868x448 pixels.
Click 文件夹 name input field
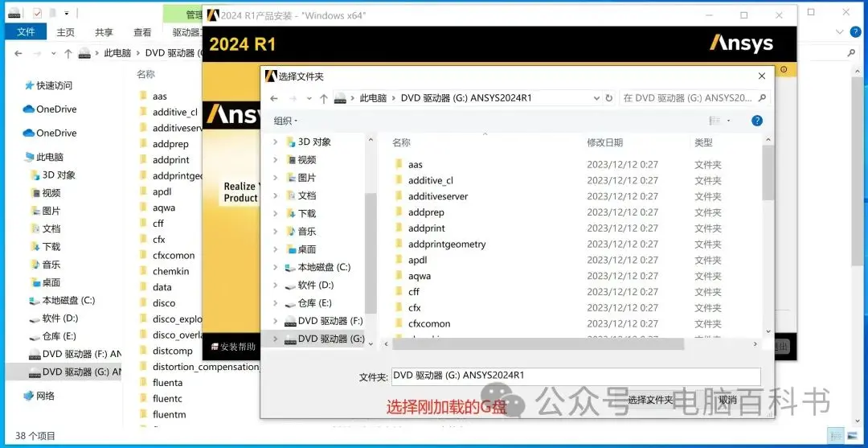575,376
